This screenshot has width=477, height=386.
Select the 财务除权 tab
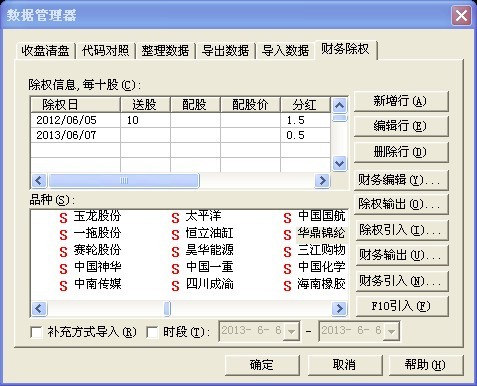click(x=345, y=50)
